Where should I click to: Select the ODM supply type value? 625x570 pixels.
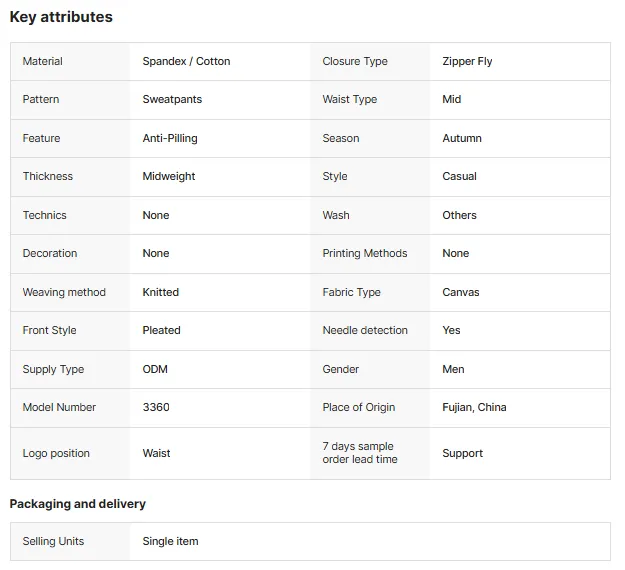pos(155,369)
